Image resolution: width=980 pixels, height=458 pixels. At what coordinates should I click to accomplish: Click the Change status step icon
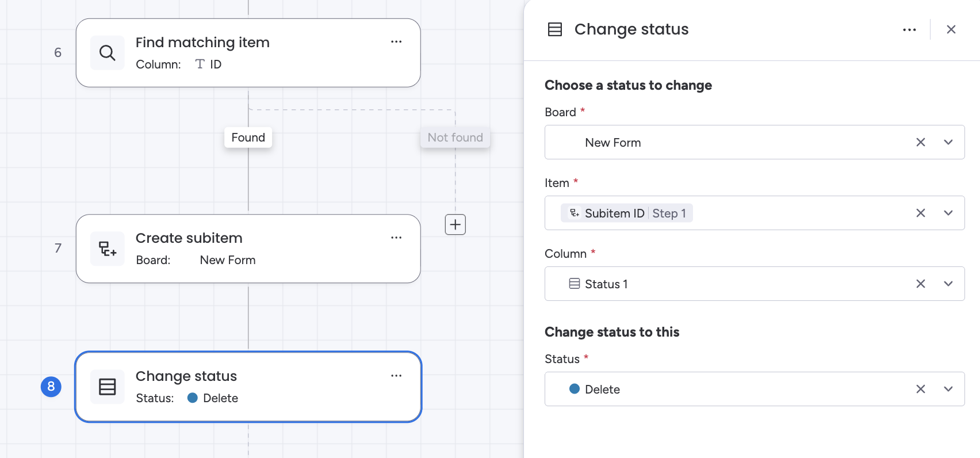tap(108, 387)
